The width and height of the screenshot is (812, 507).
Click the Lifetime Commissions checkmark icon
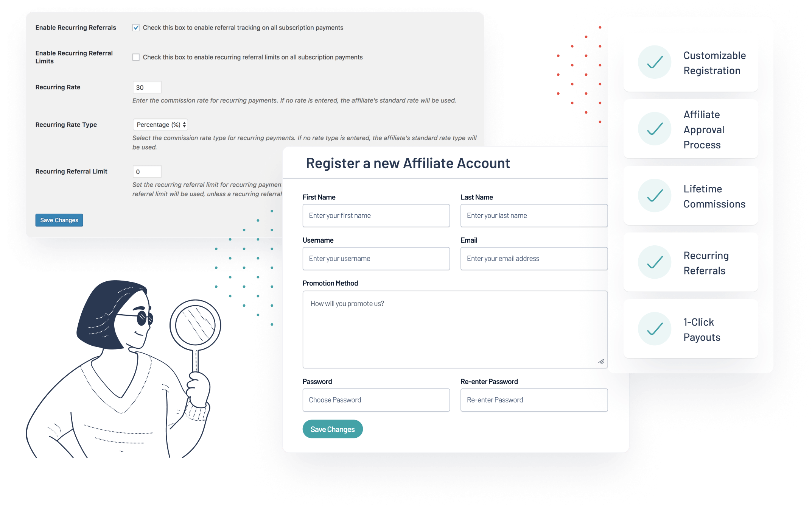pyautogui.click(x=655, y=196)
